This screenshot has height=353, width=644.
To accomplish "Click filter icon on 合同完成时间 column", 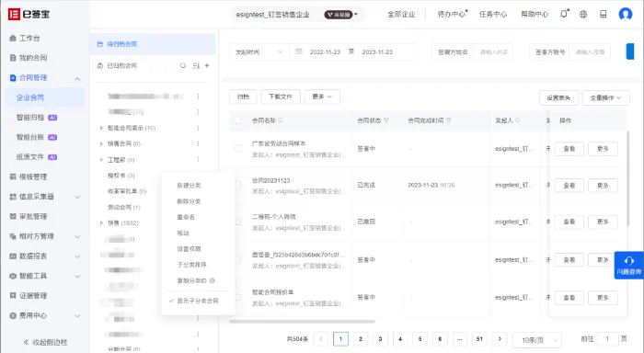I will [x=449, y=120].
